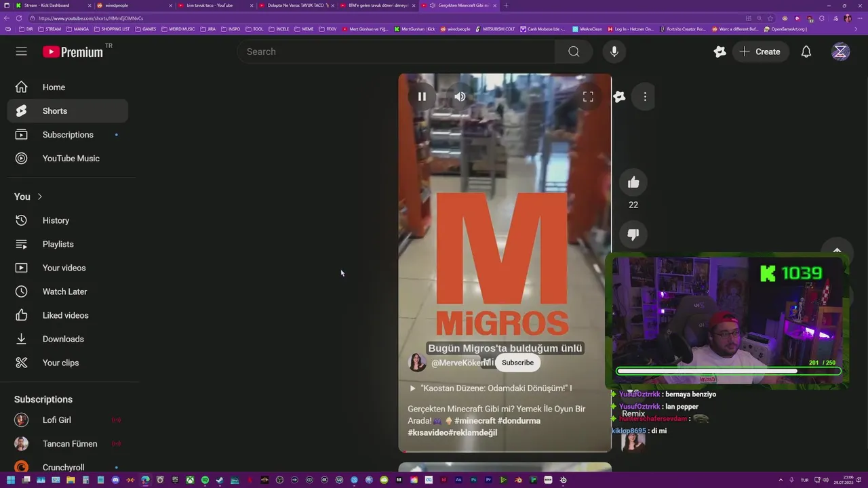
Task: Open Crunchyroll subscription channel
Action: point(68,468)
